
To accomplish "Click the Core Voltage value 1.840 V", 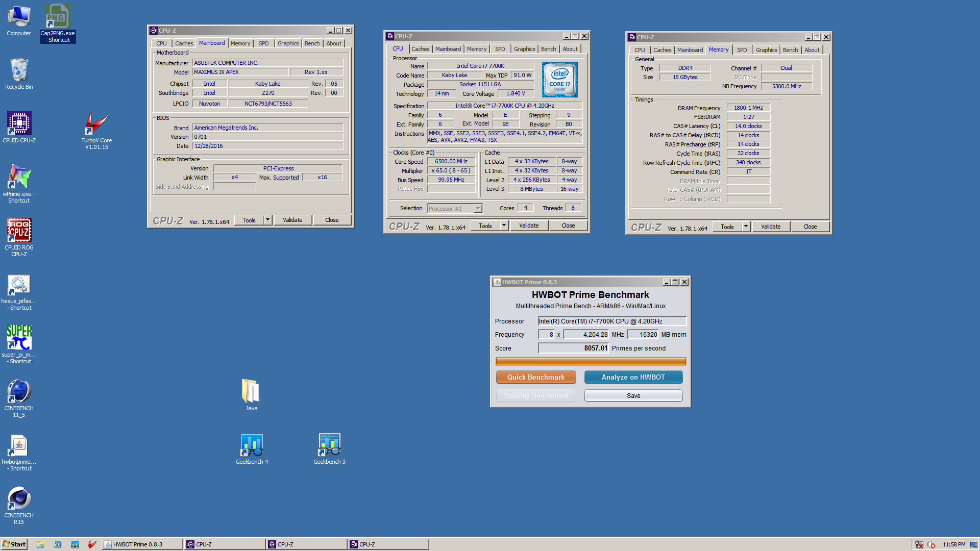I will [516, 93].
